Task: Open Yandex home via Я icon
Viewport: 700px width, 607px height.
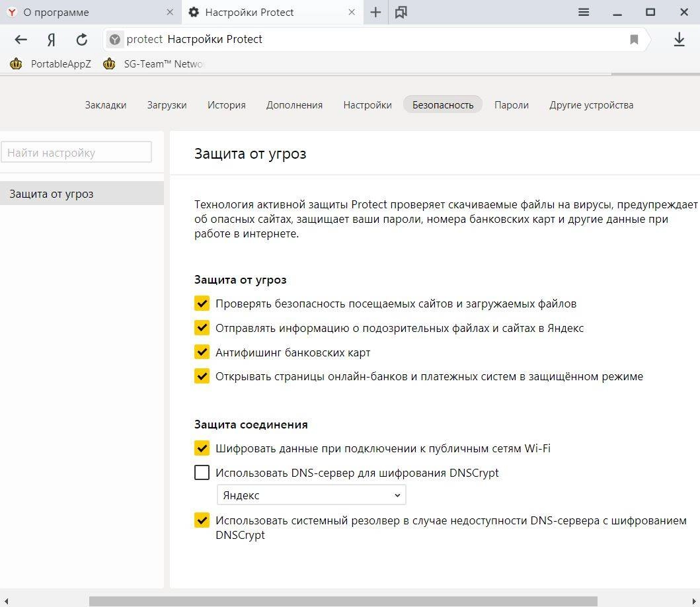Action: (x=52, y=40)
